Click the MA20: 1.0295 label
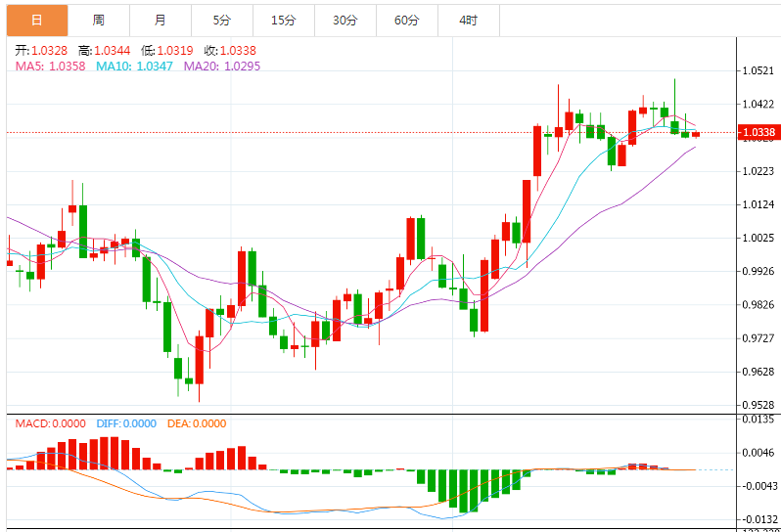 tap(222, 66)
